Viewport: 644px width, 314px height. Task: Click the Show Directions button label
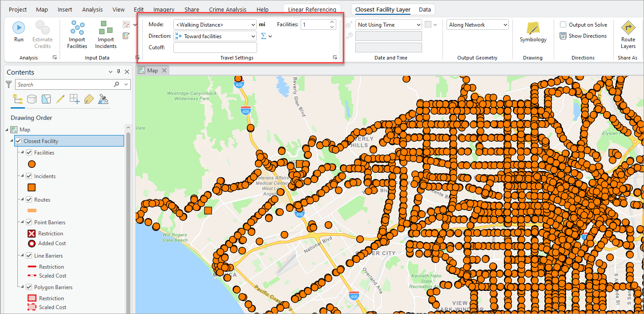tap(588, 36)
